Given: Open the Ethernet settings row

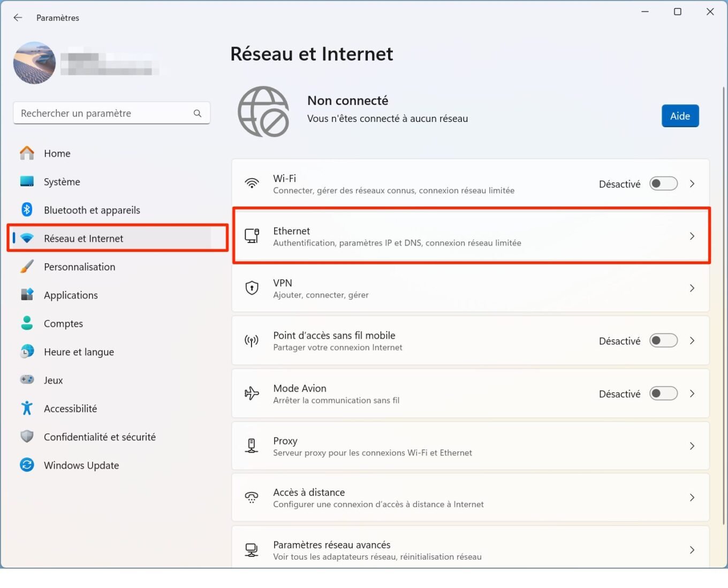Looking at the screenshot, I should (x=471, y=236).
